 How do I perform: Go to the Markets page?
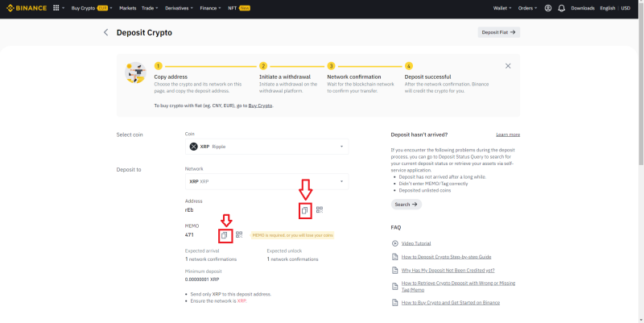[x=128, y=8]
